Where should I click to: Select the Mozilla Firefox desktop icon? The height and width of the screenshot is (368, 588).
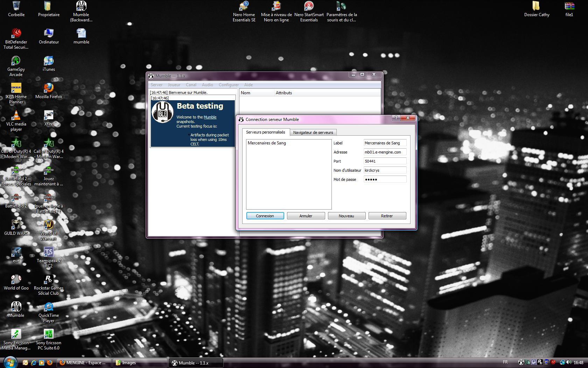click(x=49, y=91)
